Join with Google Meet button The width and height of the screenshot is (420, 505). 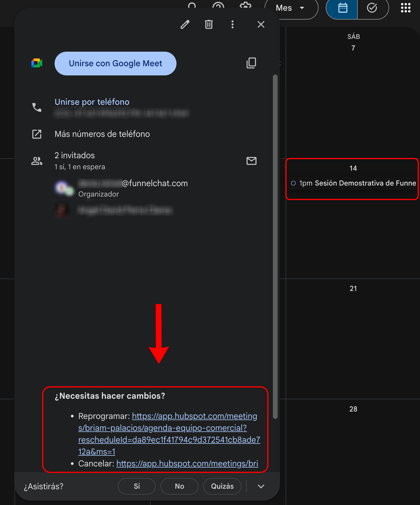tap(115, 64)
